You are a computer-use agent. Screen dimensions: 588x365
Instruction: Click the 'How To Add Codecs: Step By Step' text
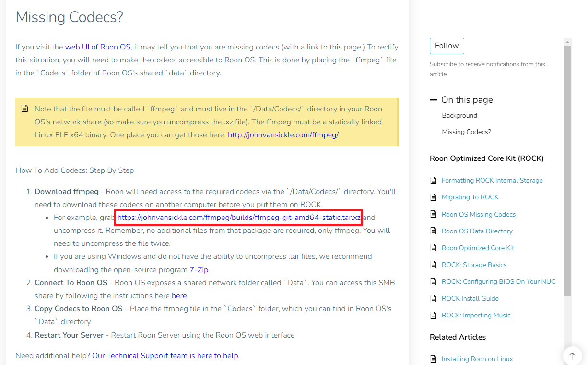[x=75, y=170]
